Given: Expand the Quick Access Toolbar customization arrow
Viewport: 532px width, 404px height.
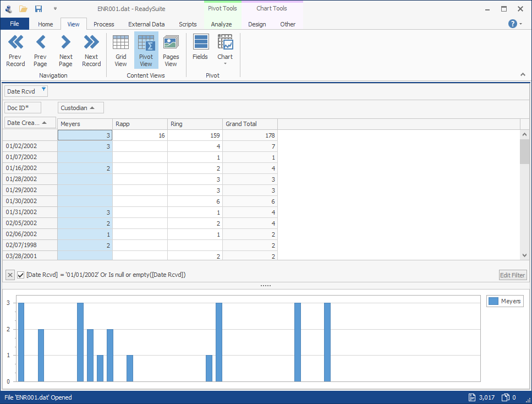Looking at the screenshot, I should tap(54, 8).
